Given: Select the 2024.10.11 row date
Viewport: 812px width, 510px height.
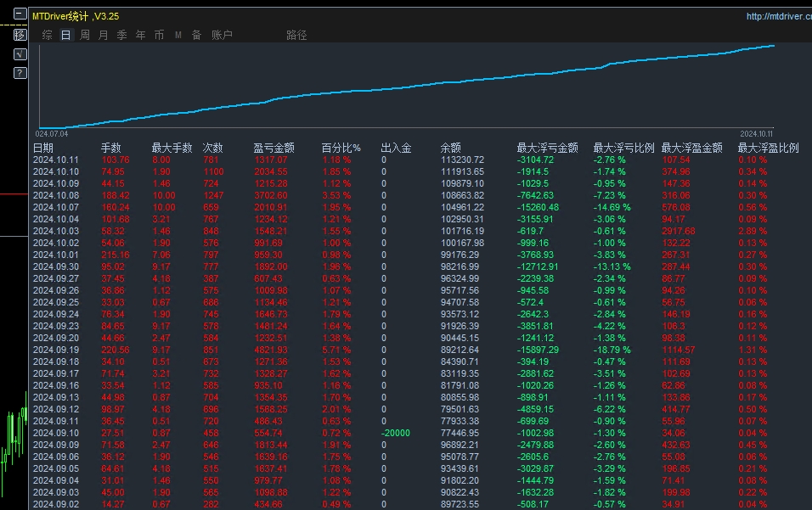Looking at the screenshot, I should 55,160.
